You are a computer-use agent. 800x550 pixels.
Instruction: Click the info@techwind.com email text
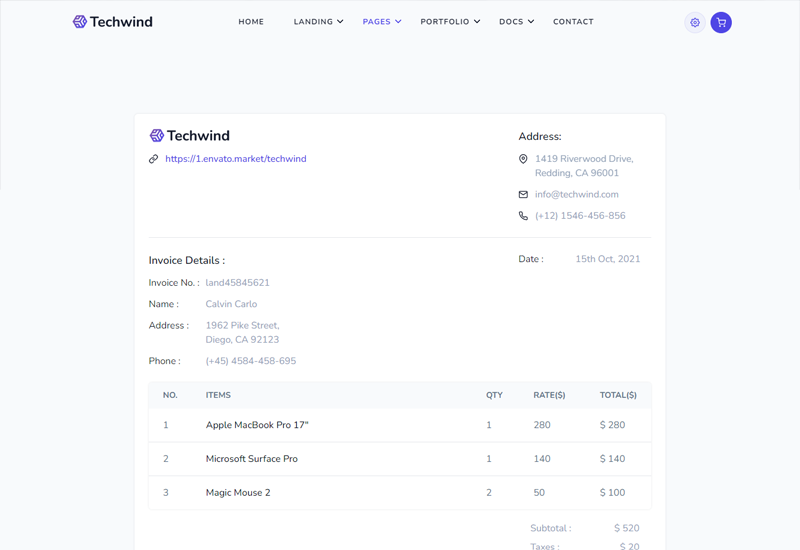pyautogui.click(x=577, y=194)
